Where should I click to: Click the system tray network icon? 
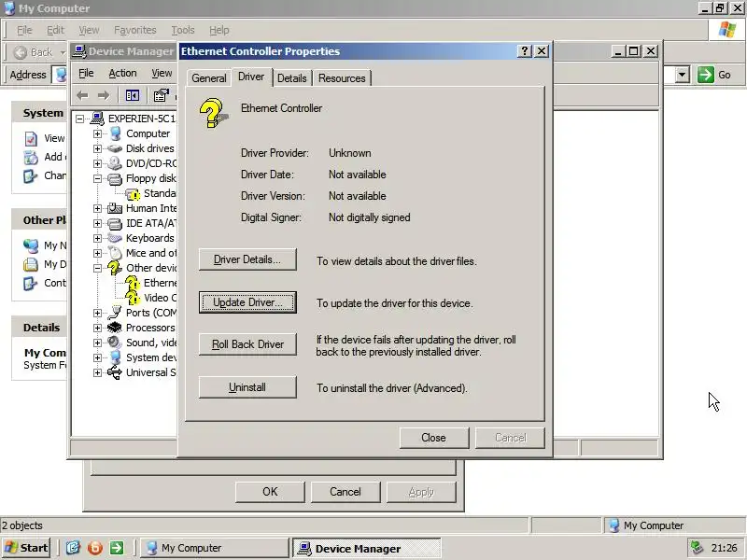coord(697,548)
